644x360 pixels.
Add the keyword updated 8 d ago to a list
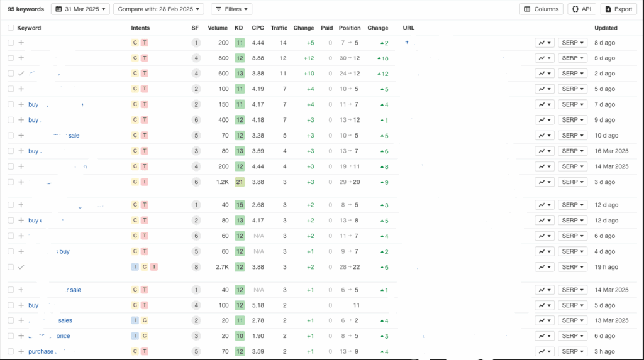pyautogui.click(x=21, y=43)
